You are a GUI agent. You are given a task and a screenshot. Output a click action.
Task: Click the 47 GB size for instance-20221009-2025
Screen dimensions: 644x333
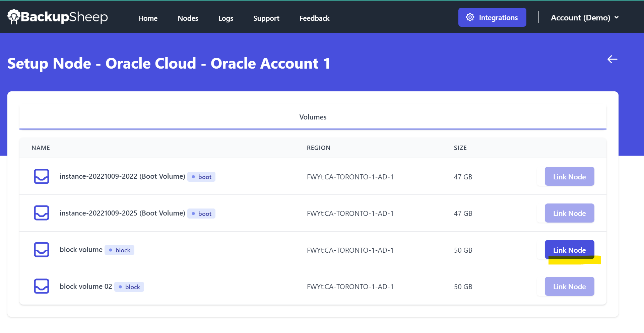click(x=463, y=214)
